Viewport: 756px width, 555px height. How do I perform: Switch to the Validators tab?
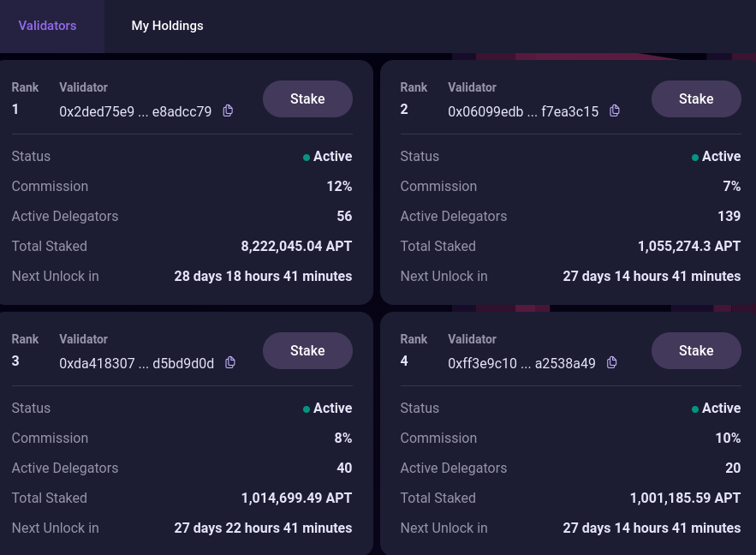click(48, 26)
